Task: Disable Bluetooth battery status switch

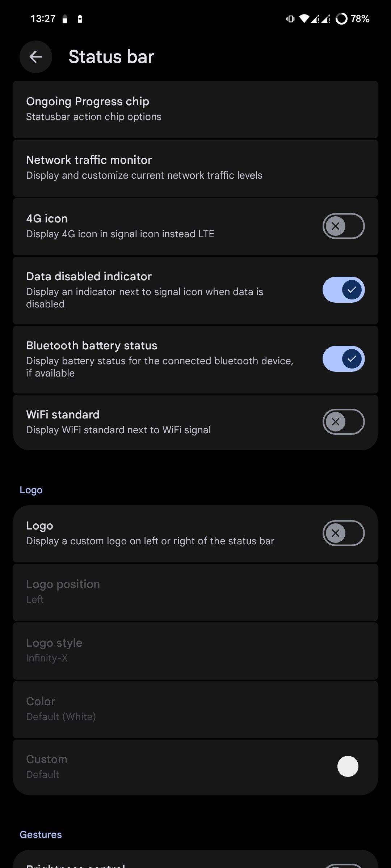Action: point(343,359)
